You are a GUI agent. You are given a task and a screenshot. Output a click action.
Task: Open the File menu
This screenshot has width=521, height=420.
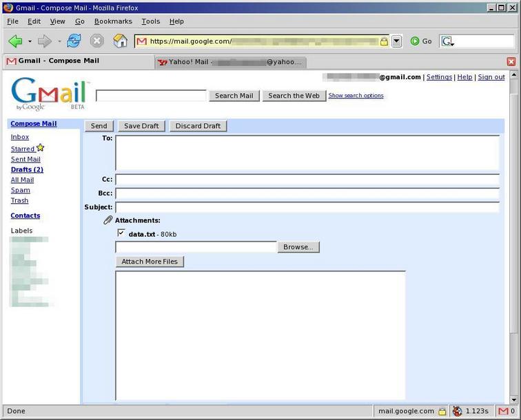[x=12, y=21]
